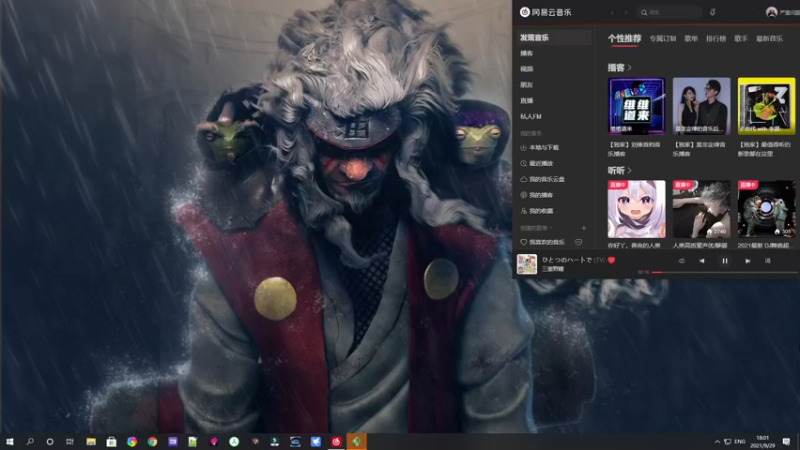Screen dimensions: 800x450
Task: Open the taskbar clock and date
Action: [x=762, y=442]
